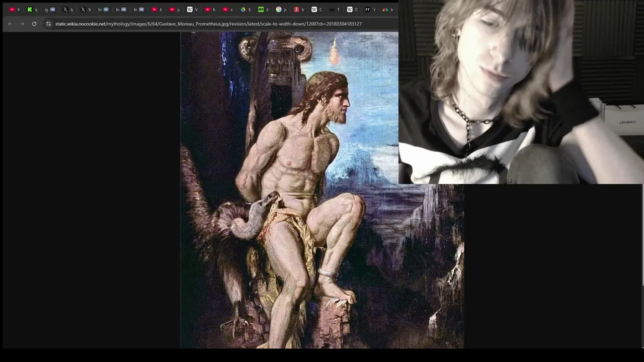Reload the Prometheus image page
644x362 pixels.
tap(34, 24)
